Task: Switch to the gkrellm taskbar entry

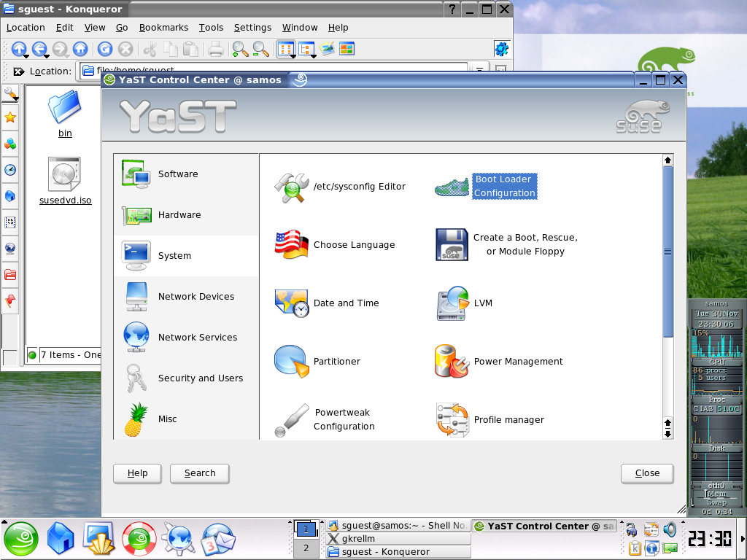Action: click(x=399, y=539)
